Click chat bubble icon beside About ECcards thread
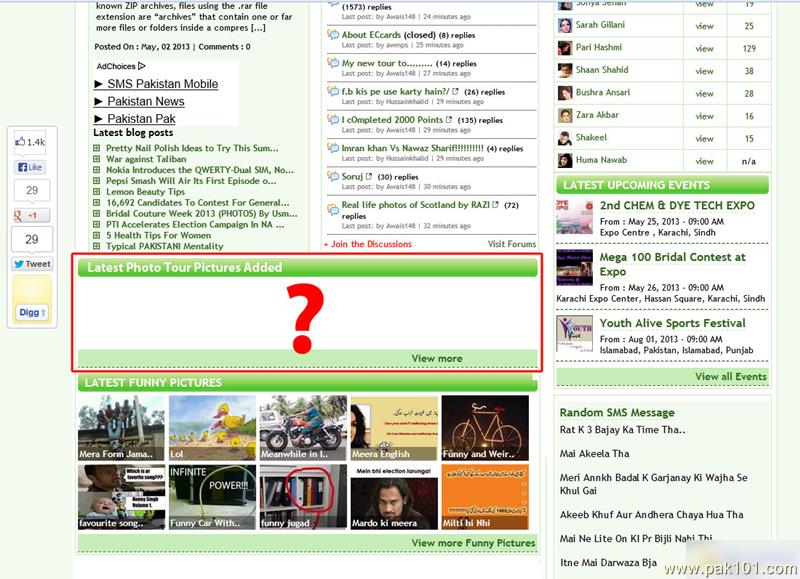The height and width of the screenshot is (579, 800). coord(333,35)
